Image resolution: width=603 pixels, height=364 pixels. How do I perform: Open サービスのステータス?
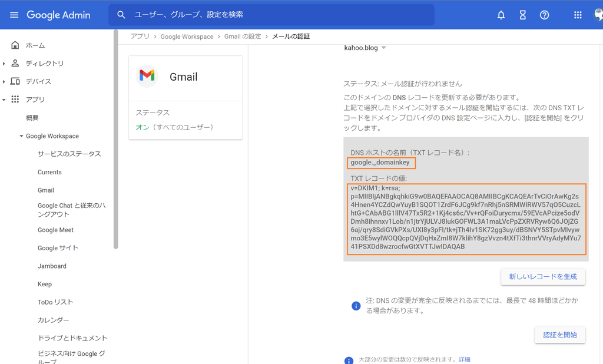point(69,154)
